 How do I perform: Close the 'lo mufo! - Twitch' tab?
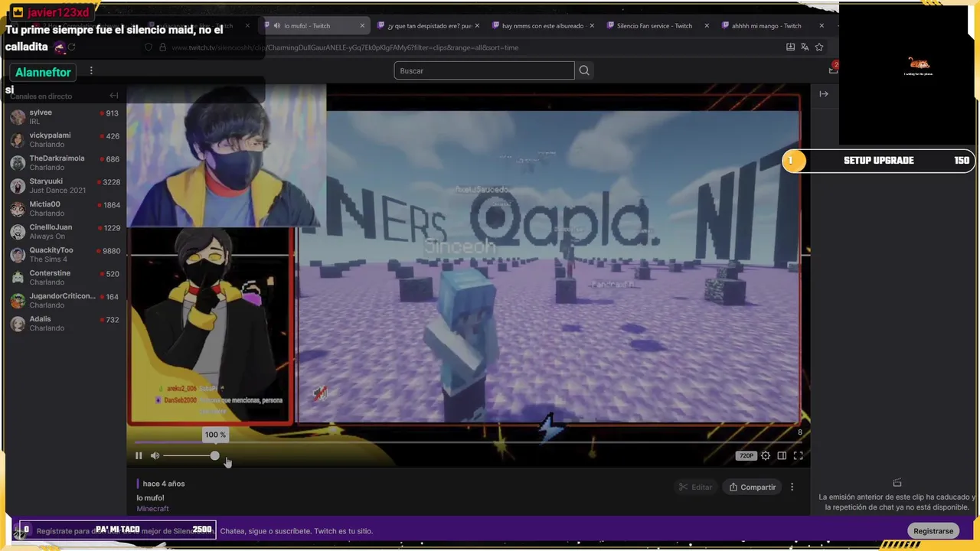point(362,26)
